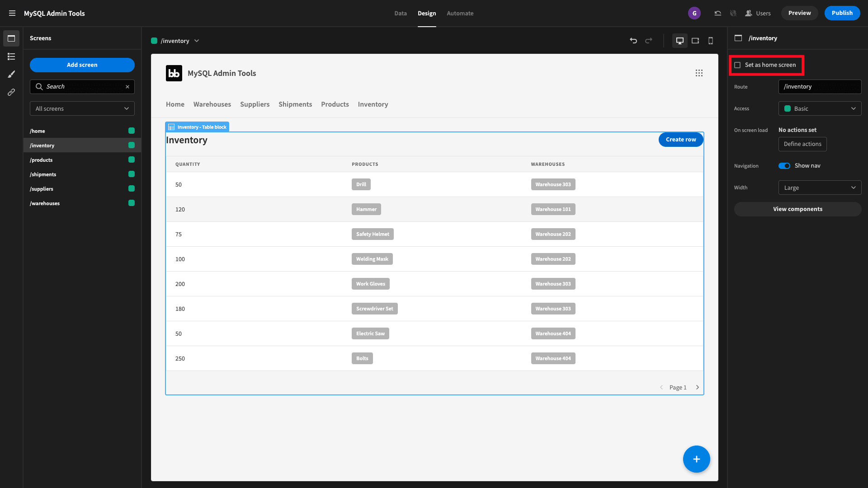This screenshot has height=488, width=868.
Task: Click the undo arrow icon
Action: tap(633, 41)
